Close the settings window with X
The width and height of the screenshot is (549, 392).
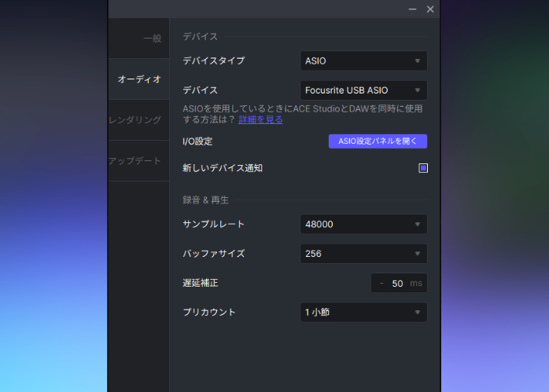430,9
